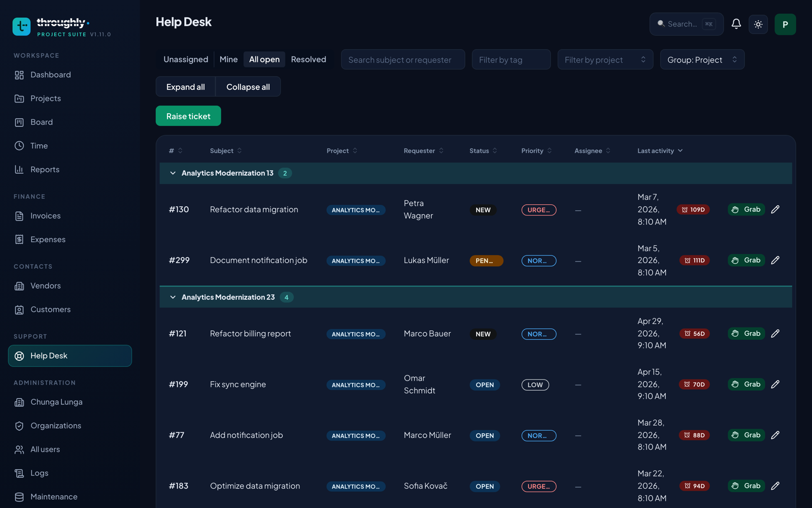Open Organizations page
This screenshot has width=812, height=508.
click(70, 426)
